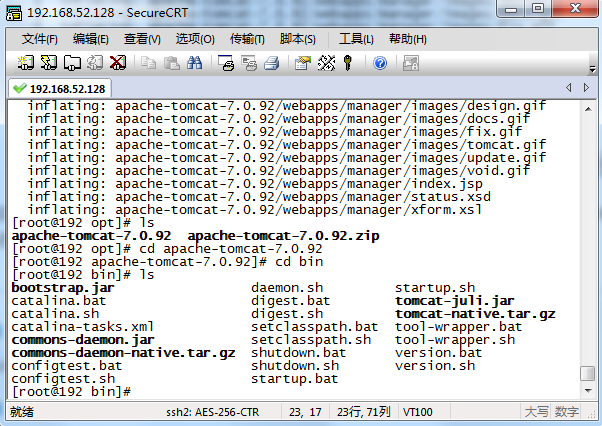Click the Connect in Tab icon
This screenshot has height=426, width=602.
point(72,63)
